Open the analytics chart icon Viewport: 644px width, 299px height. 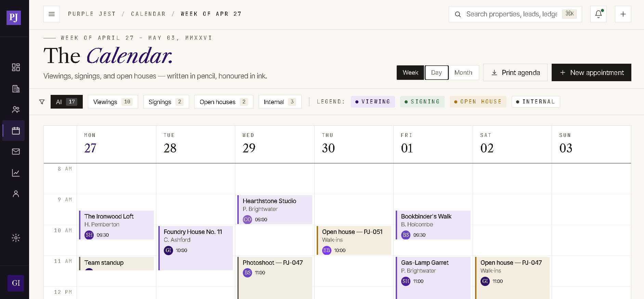(16, 173)
